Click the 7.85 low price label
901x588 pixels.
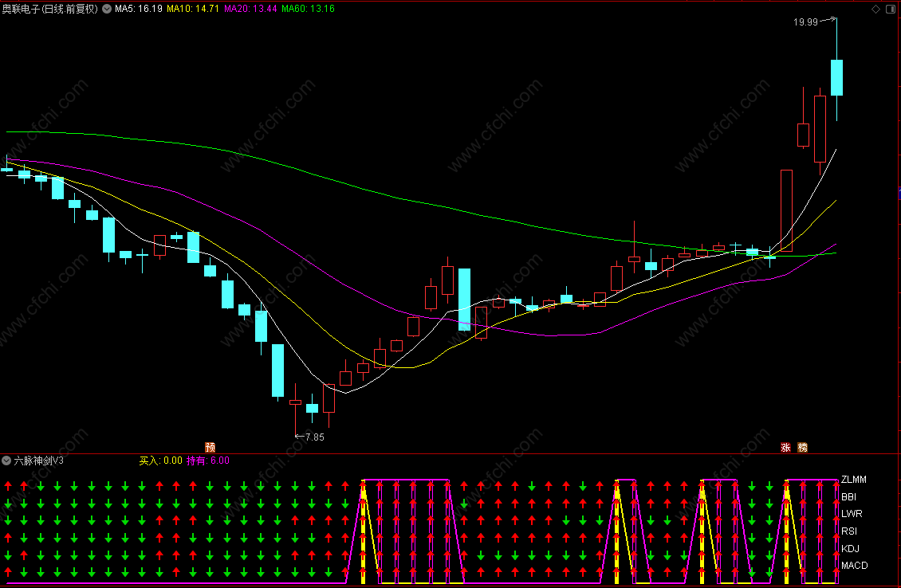pyautogui.click(x=315, y=437)
